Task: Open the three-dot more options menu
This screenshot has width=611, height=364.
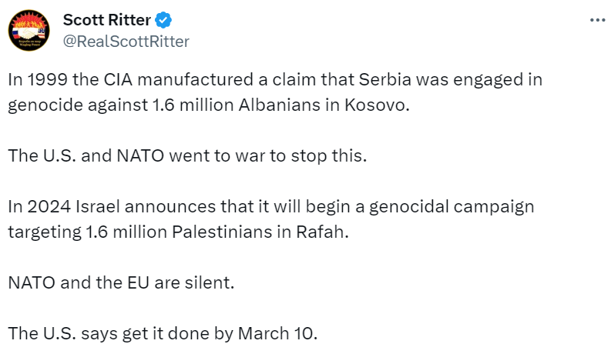Action: (x=596, y=21)
